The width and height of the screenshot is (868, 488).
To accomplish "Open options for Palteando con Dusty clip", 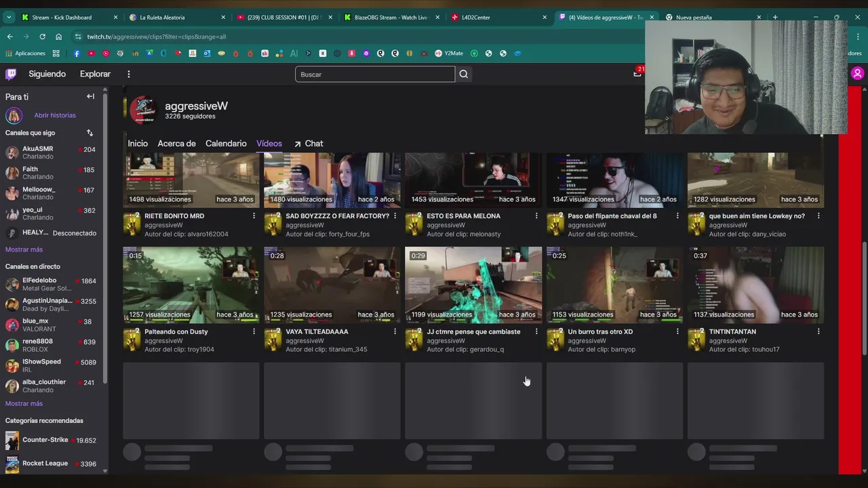I will point(254,331).
